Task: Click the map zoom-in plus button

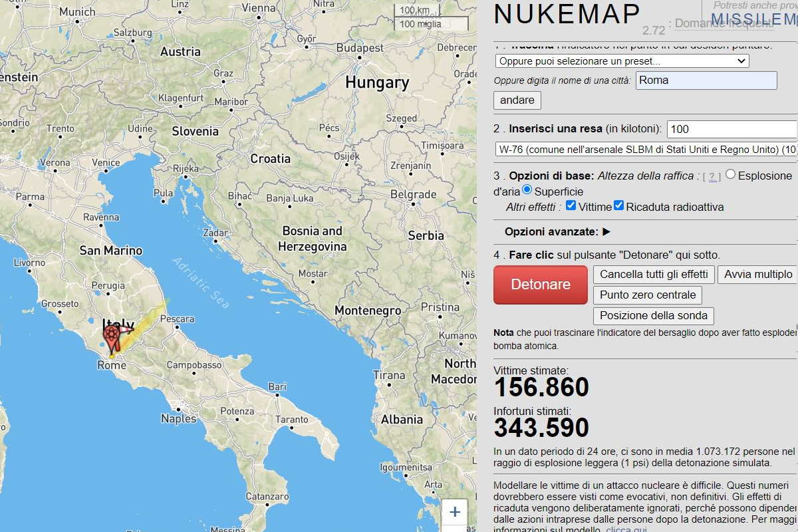Action: pyautogui.click(x=455, y=512)
